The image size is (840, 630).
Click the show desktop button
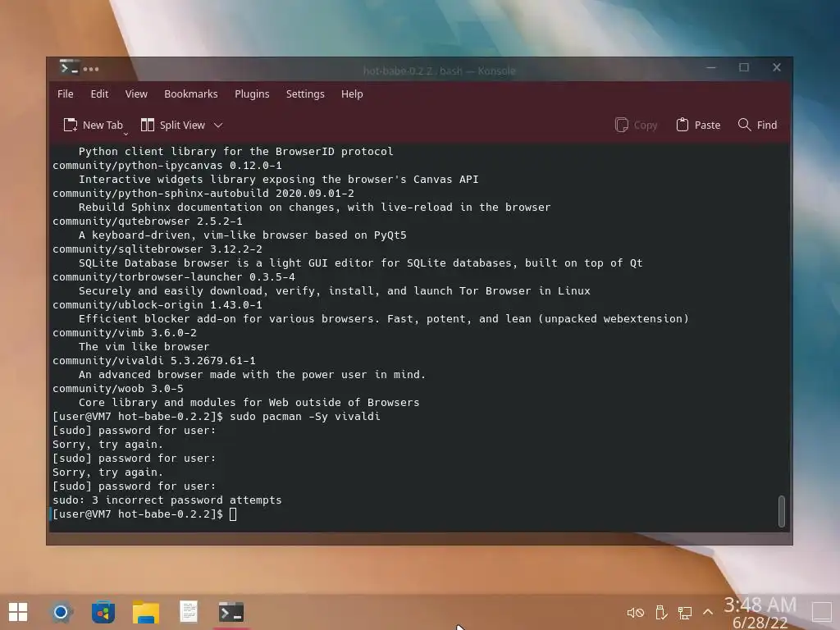[822, 612]
